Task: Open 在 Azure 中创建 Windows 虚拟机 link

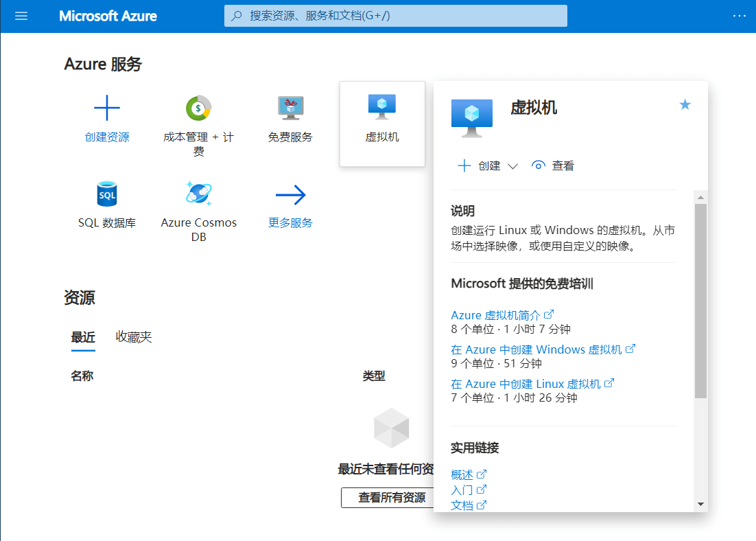Action: click(536, 349)
